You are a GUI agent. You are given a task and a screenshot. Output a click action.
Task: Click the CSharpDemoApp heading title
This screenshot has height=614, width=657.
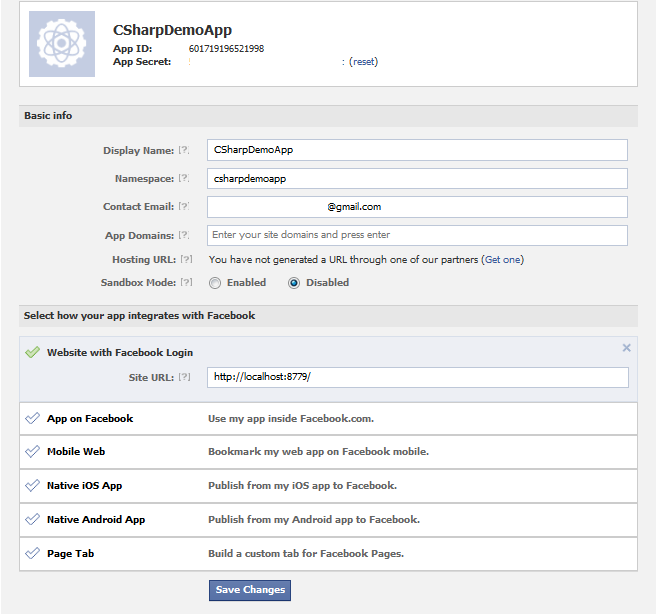click(172, 30)
